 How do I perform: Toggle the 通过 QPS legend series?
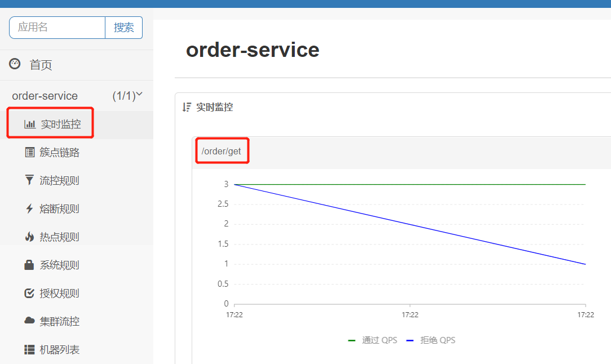point(372,340)
